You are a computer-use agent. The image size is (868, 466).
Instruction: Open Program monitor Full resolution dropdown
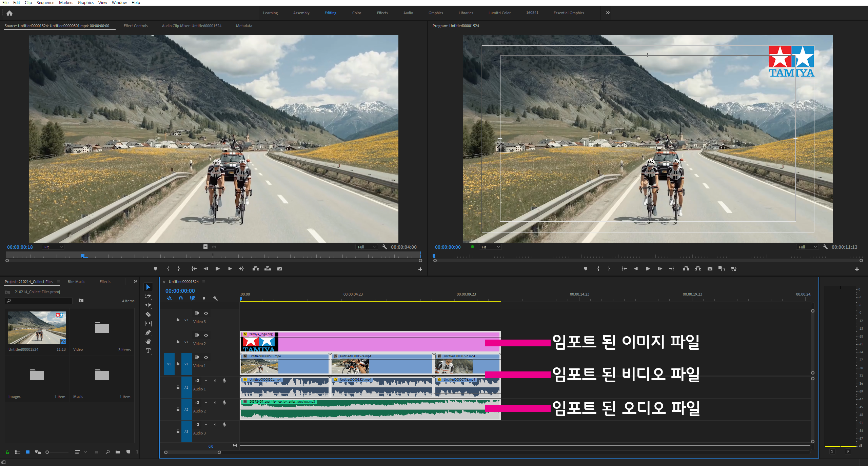click(x=808, y=247)
